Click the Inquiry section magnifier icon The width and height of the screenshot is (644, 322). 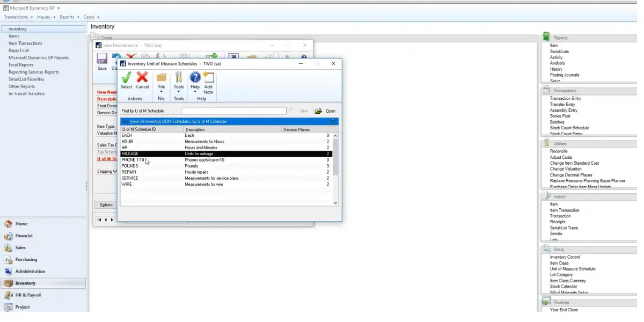[546, 196]
